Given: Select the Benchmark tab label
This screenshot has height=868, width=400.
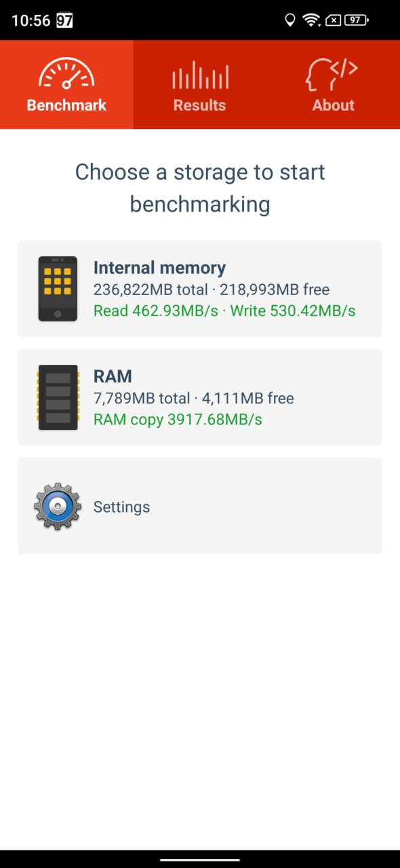Looking at the screenshot, I should point(66,106).
